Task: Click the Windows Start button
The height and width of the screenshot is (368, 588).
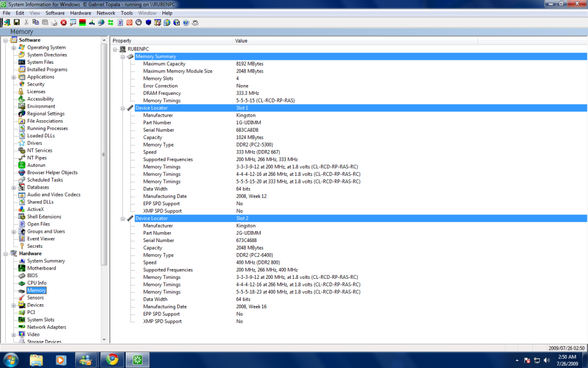Action: [10, 360]
